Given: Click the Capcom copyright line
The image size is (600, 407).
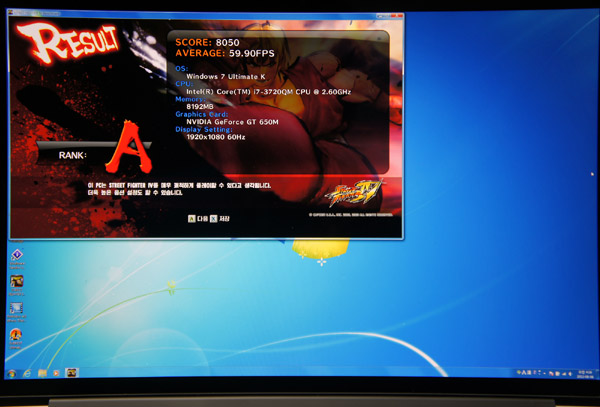Looking at the screenshot, I should (x=351, y=215).
